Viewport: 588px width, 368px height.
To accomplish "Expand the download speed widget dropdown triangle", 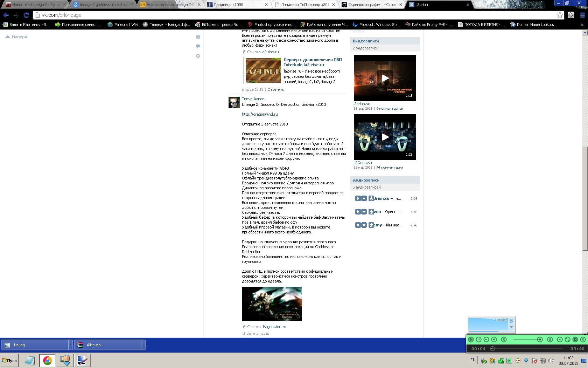I will 511,327.
